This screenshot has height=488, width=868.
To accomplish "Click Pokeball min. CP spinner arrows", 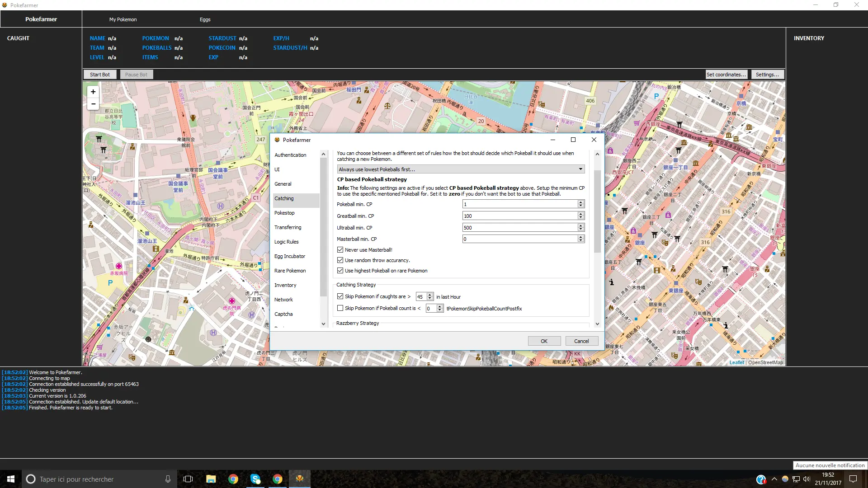I will pos(580,204).
